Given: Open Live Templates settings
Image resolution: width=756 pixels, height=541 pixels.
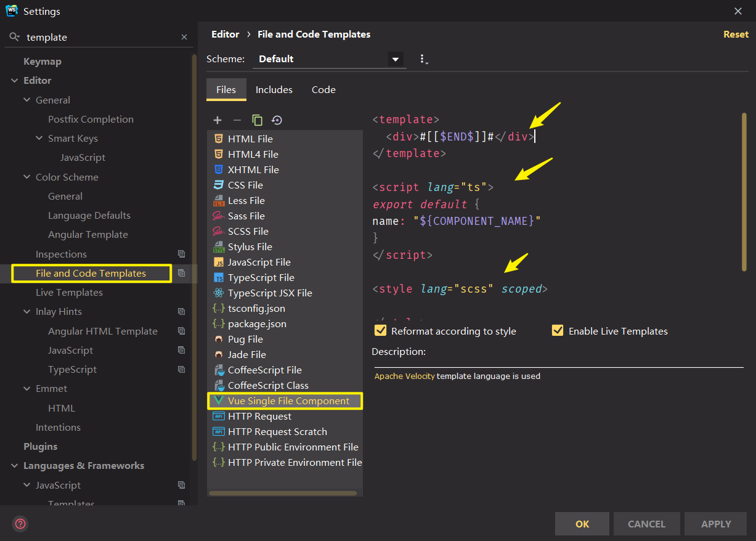Looking at the screenshot, I should [x=69, y=293].
